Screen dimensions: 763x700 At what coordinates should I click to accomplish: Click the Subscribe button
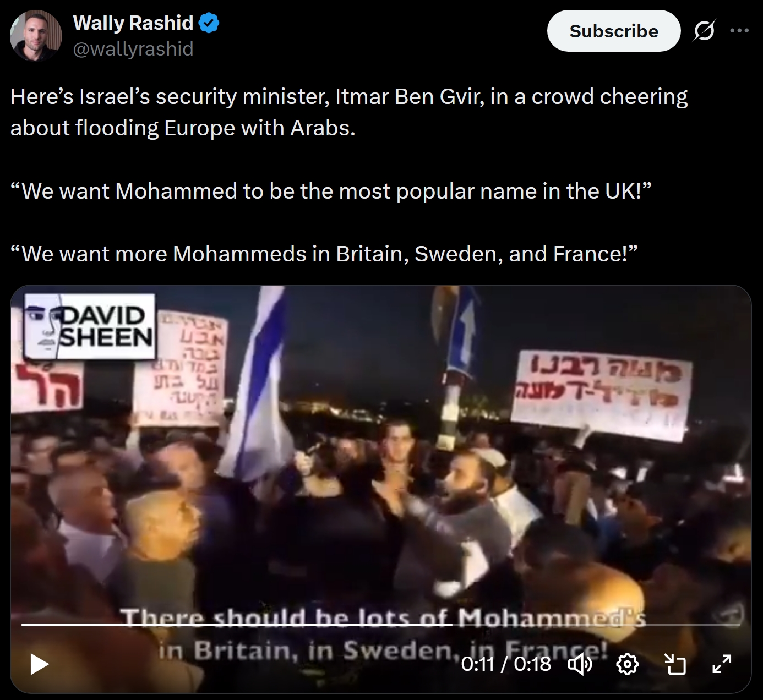tap(614, 31)
